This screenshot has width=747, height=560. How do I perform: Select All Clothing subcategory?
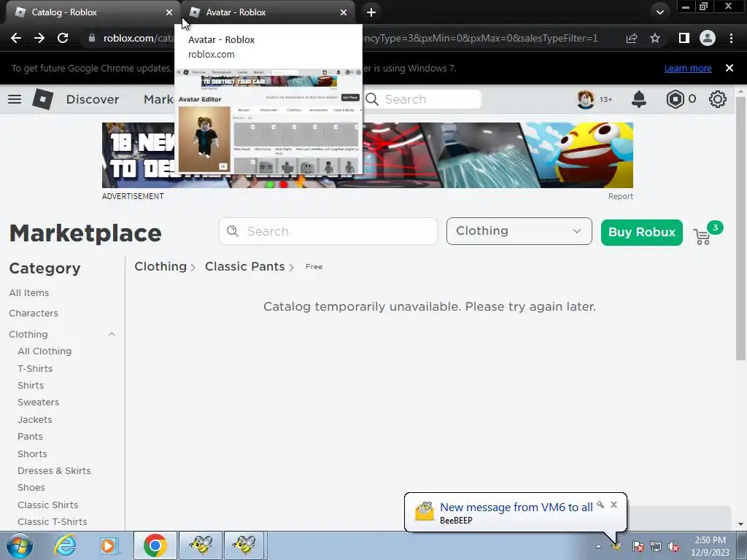pyautogui.click(x=44, y=351)
